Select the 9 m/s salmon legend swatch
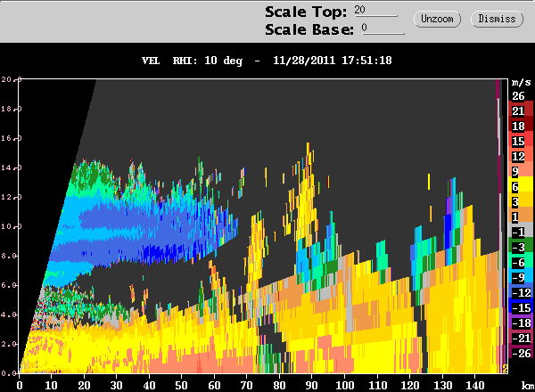 point(521,169)
